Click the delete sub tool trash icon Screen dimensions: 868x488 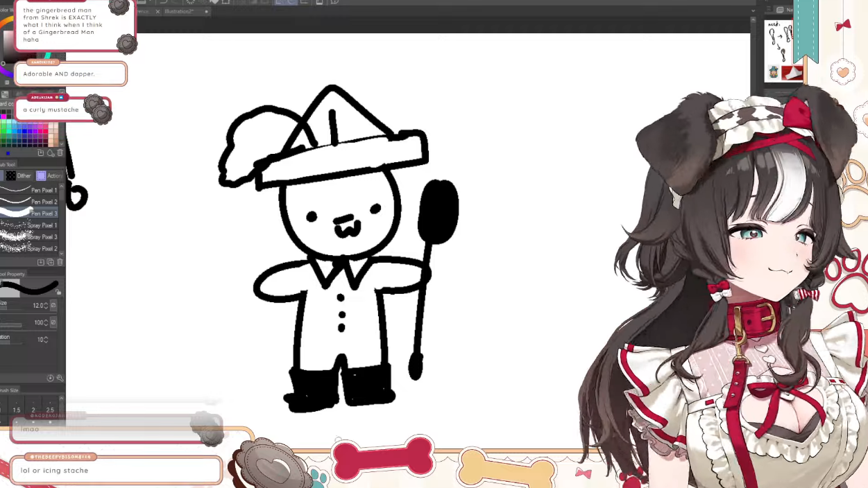60,262
